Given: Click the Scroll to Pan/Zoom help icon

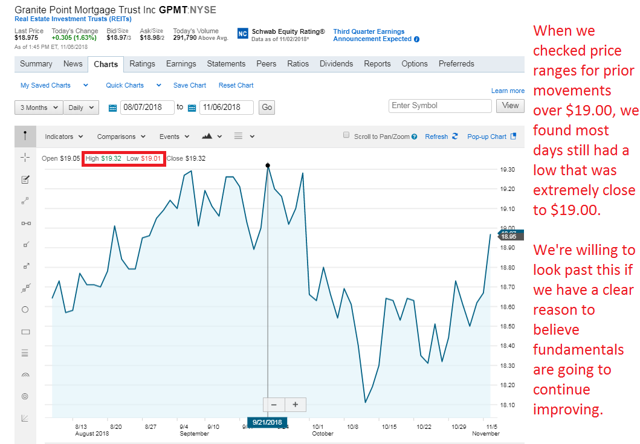Looking at the screenshot, I should pyautogui.click(x=414, y=137).
